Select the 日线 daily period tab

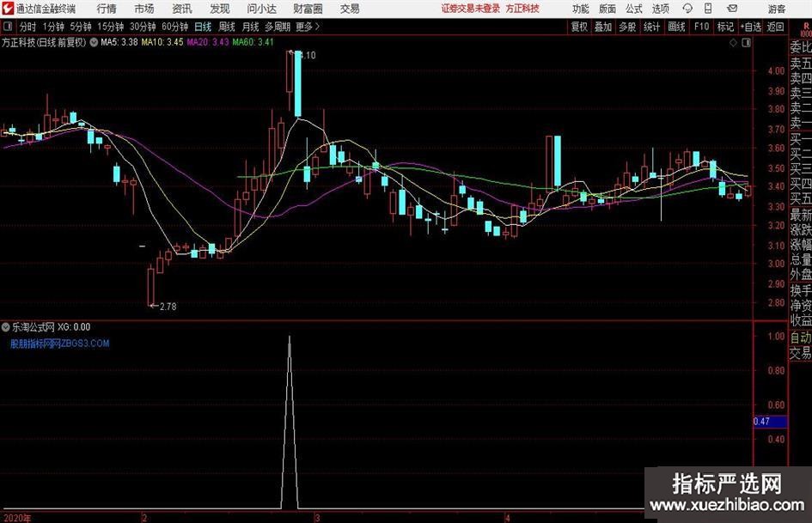[x=203, y=27]
